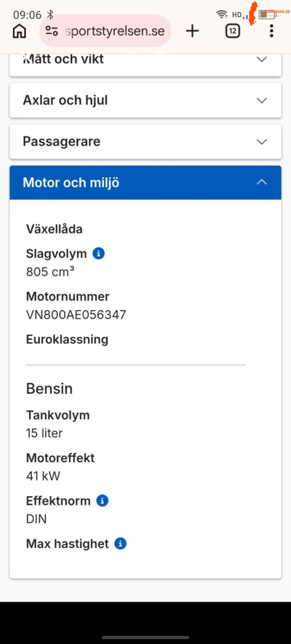
Task: Collapse the Motor och miljö section
Action: click(145, 182)
